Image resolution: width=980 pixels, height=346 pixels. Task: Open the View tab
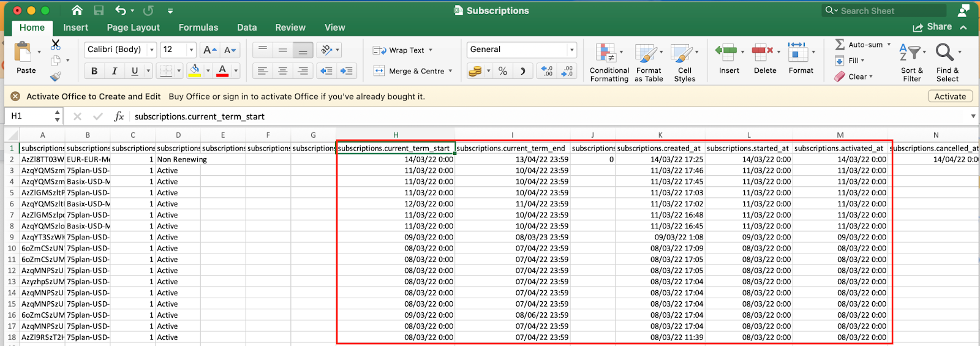pyautogui.click(x=334, y=28)
